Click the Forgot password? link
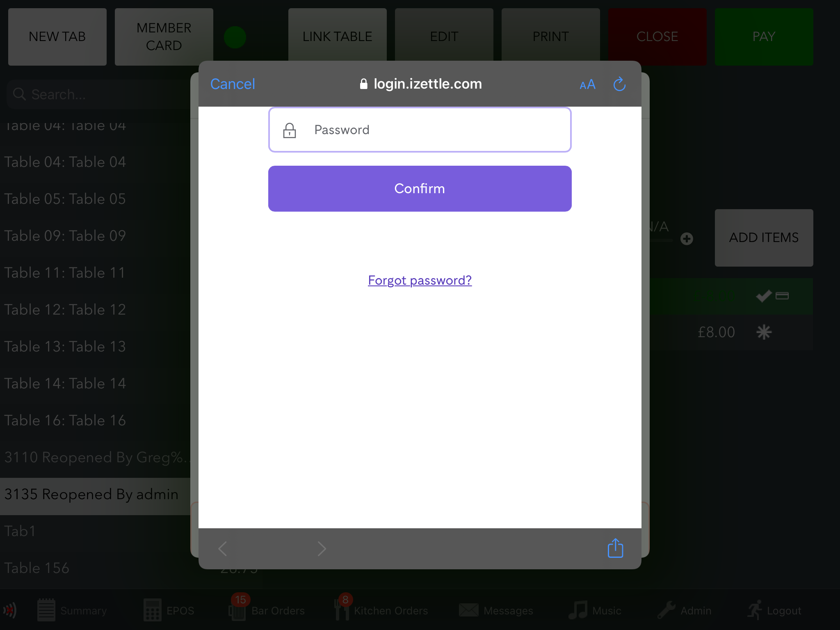 [419, 281]
